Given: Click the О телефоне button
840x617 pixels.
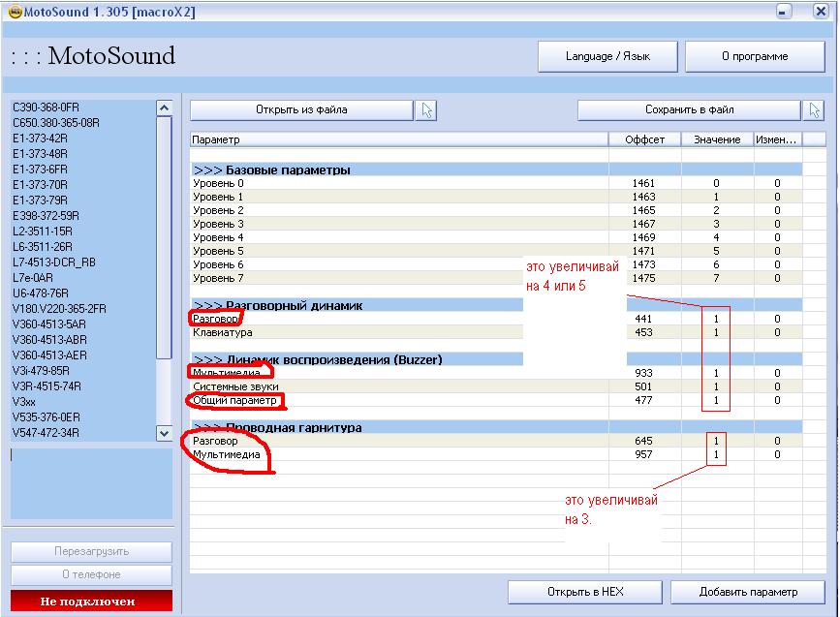Looking at the screenshot, I should click(x=91, y=574).
